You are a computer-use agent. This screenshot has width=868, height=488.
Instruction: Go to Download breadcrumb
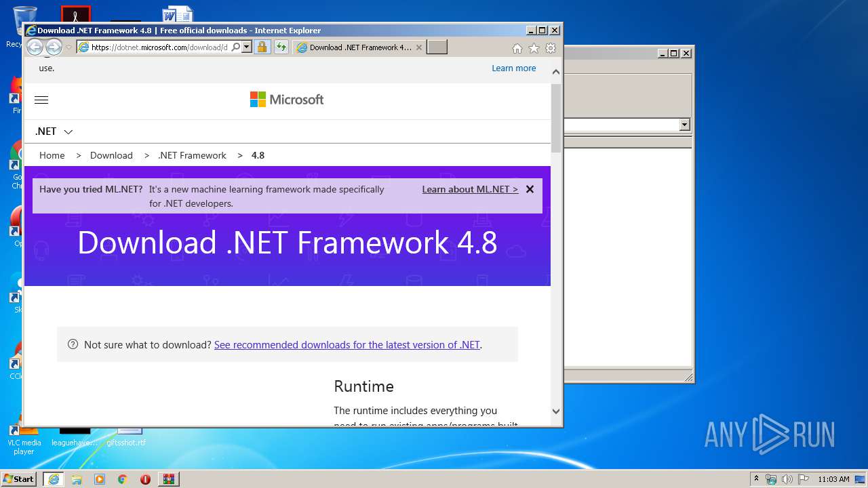pos(111,155)
